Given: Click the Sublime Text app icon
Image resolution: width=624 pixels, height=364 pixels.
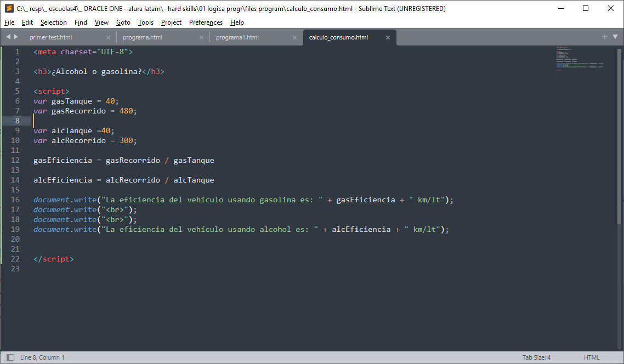Looking at the screenshot, I should [9, 8].
